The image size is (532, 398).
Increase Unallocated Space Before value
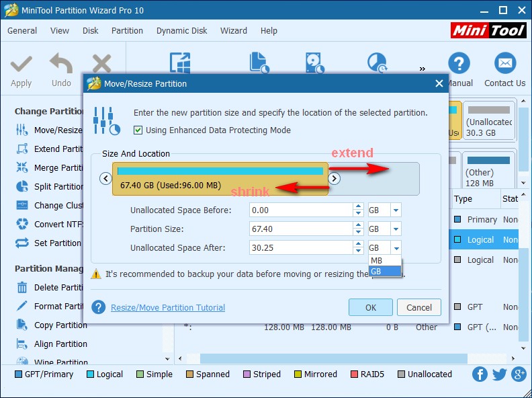358,207
